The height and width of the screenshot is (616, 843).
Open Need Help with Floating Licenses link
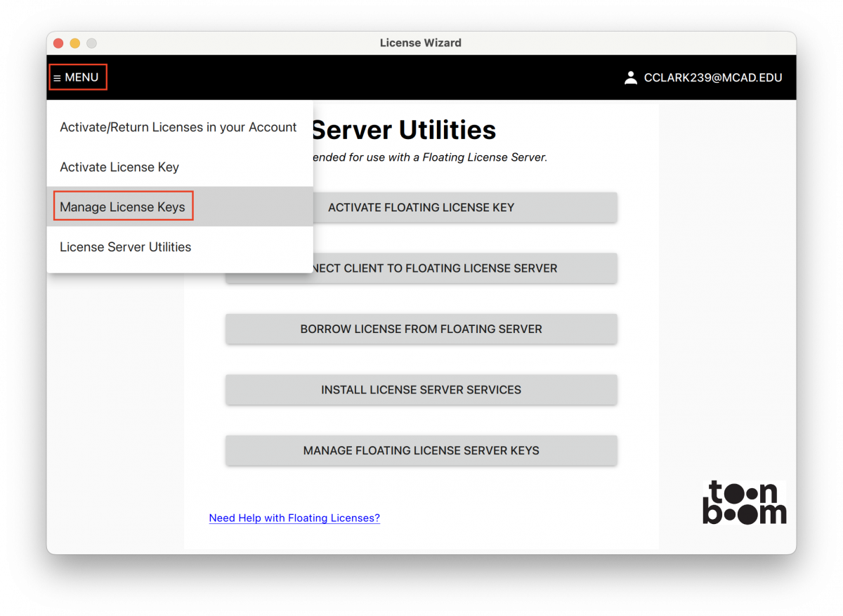coord(294,518)
